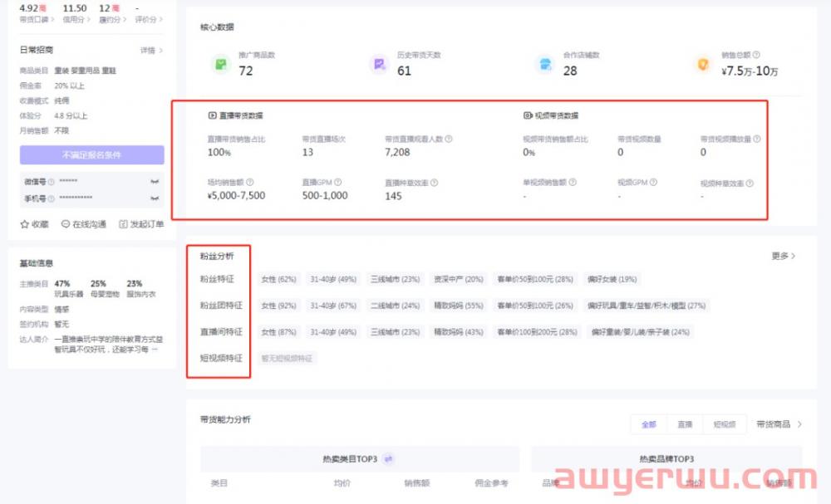Expand 履约分 score details

pos(112,20)
